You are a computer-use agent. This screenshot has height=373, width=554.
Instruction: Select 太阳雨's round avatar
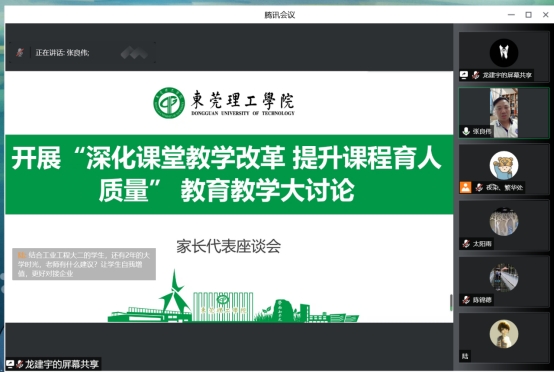tap(504, 221)
